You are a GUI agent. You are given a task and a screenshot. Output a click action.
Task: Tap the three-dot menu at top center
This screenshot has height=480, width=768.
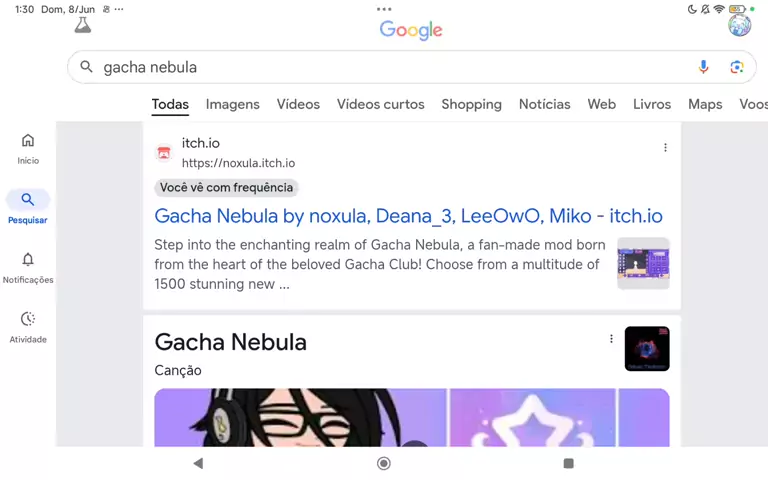[384, 9]
